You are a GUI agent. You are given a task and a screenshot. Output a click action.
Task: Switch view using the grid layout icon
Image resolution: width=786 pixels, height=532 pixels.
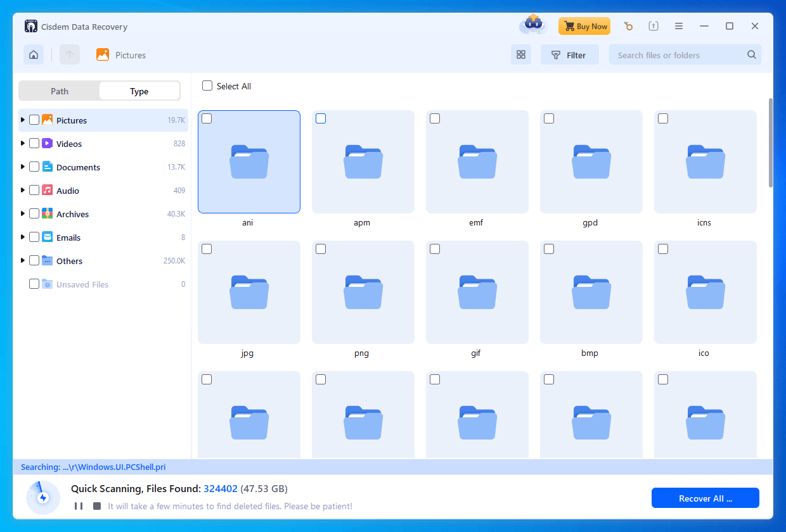[521, 54]
